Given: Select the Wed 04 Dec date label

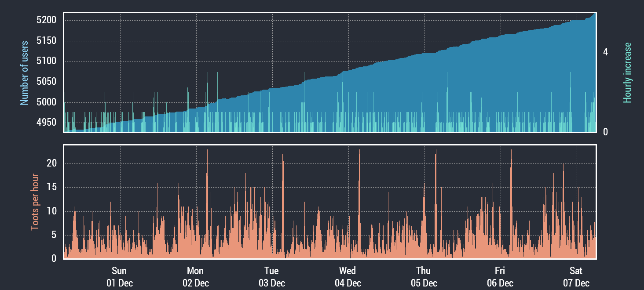Looking at the screenshot, I should pyautogui.click(x=348, y=277).
